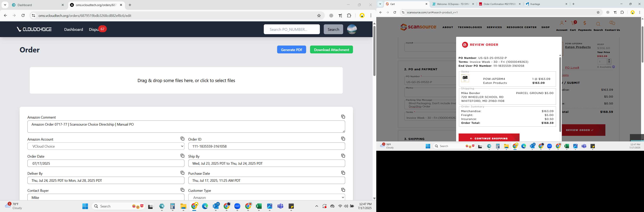Open the SHOP menu on ScanSource
Image resolution: width=644 pixels, height=212 pixels.
[x=545, y=27]
